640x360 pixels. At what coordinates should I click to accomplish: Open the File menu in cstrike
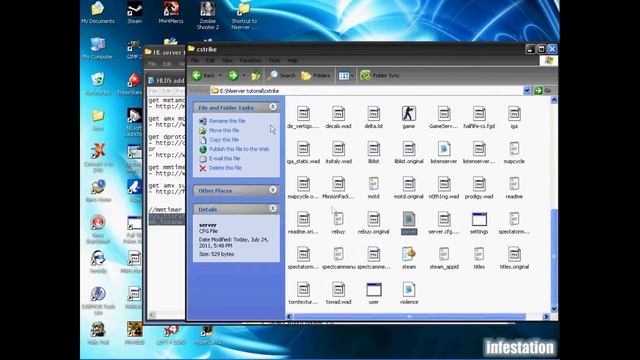(x=195, y=60)
